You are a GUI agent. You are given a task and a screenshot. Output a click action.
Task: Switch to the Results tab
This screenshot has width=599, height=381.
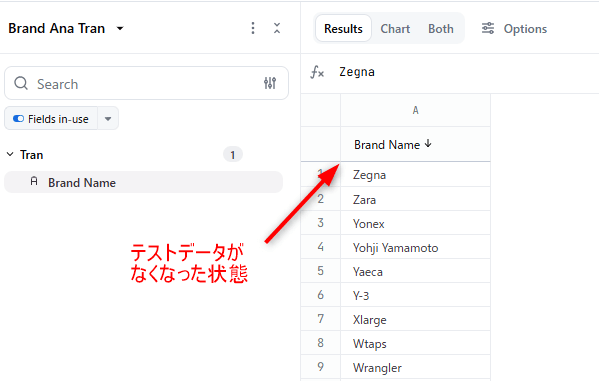343,29
